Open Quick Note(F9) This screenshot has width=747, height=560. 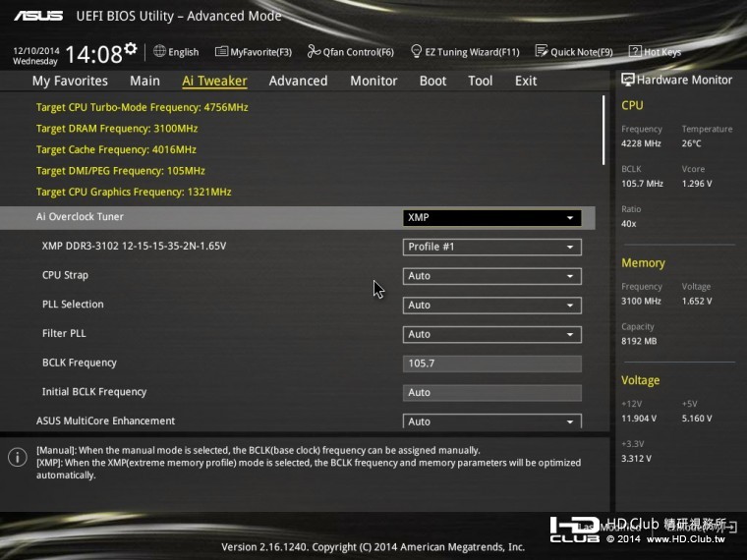574,52
